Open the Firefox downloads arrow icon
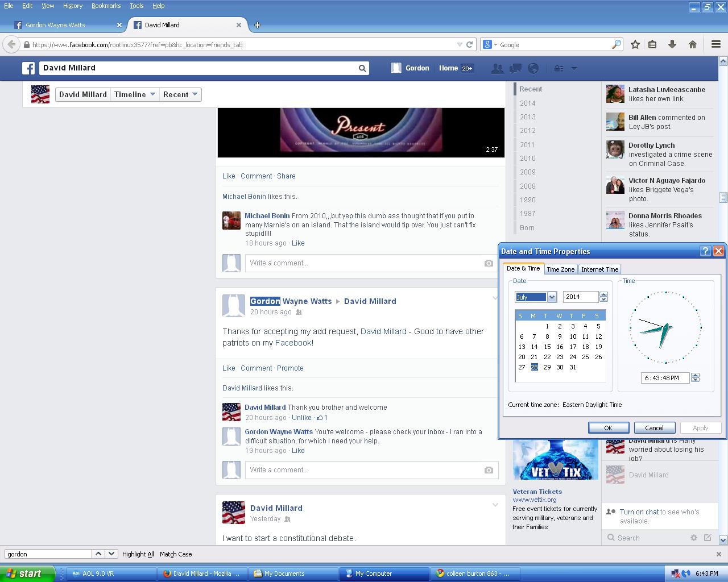Image resolution: width=728 pixels, height=582 pixels. [672, 44]
